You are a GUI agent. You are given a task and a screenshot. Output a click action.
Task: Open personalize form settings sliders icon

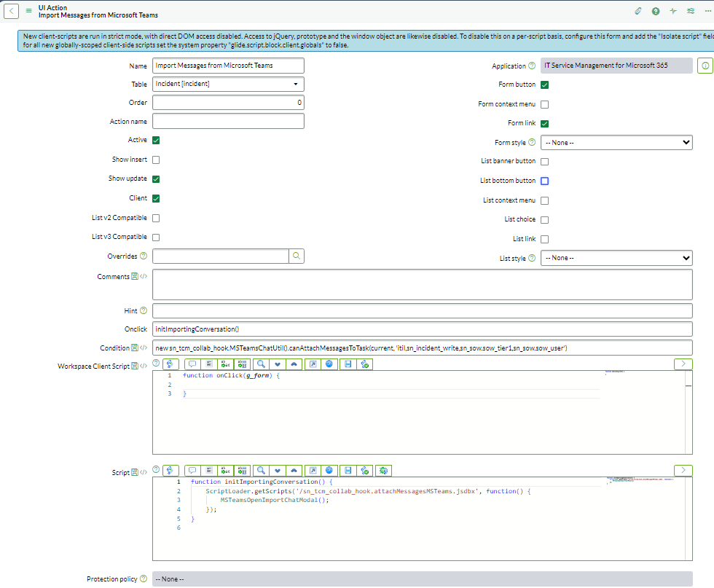(x=691, y=11)
